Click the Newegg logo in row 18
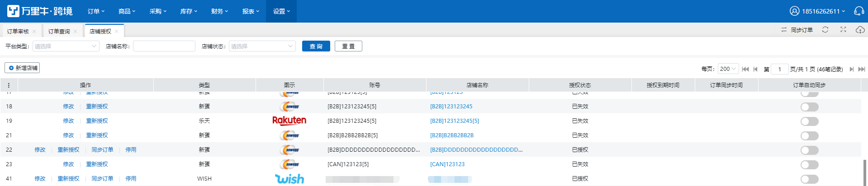The width and height of the screenshot is (868, 186). [289, 107]
